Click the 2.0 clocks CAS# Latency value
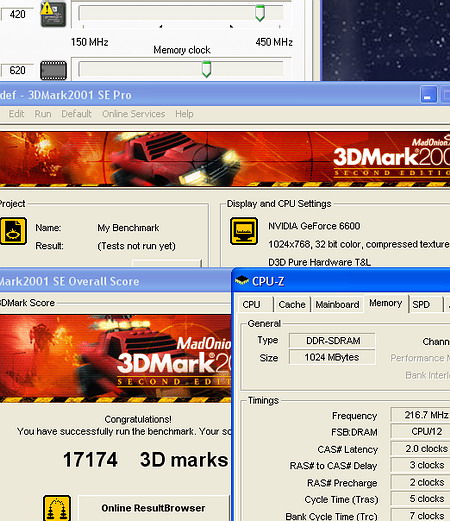Viewport: 450px width, 521px height. [x=420, y=449]
